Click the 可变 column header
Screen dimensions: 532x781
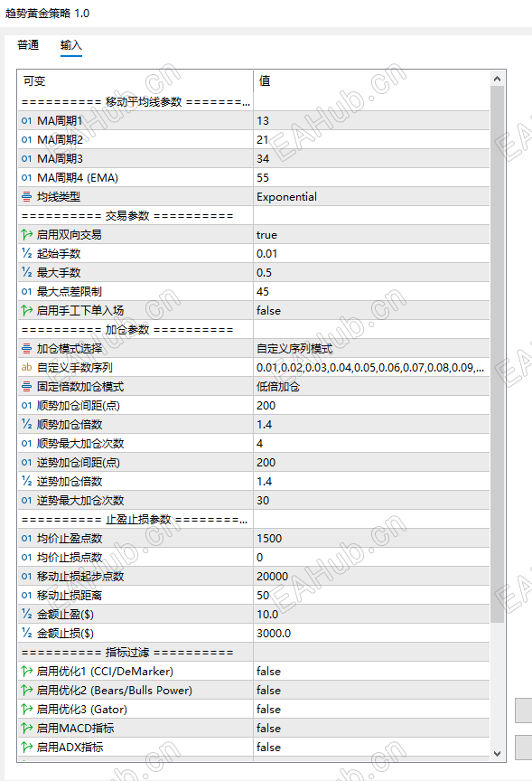135,80
